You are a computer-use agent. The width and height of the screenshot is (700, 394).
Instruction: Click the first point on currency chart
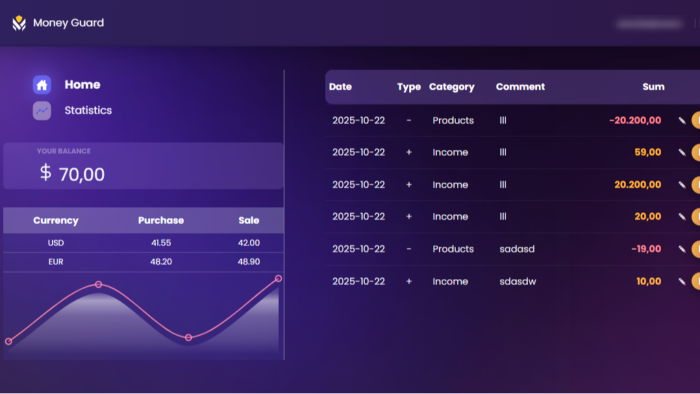(8, 341)
